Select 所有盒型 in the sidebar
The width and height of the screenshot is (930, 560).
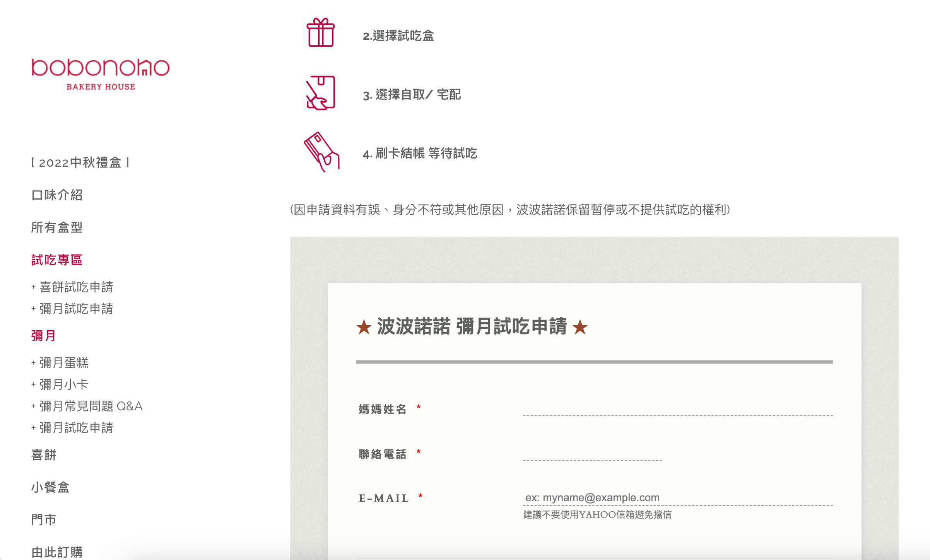57,227
